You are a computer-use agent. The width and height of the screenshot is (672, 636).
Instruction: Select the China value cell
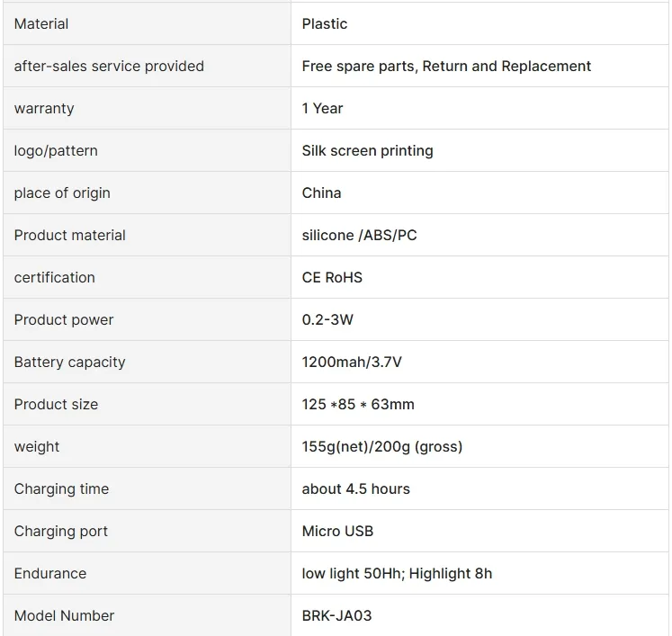click(x=321, y=193)
